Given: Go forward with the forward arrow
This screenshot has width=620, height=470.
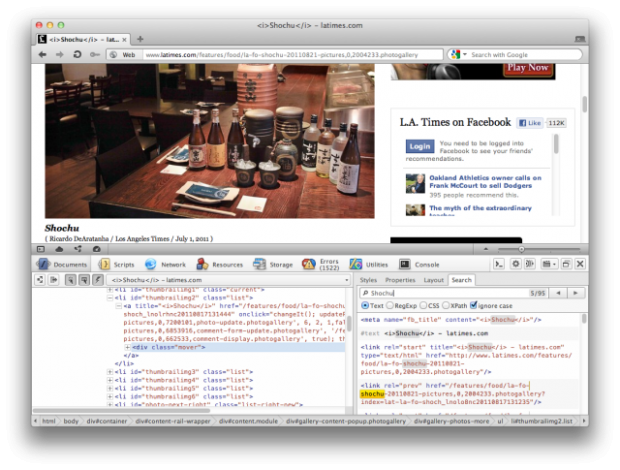Looking at the screenshot, I should pyautogui.click(x=59, y=55).
